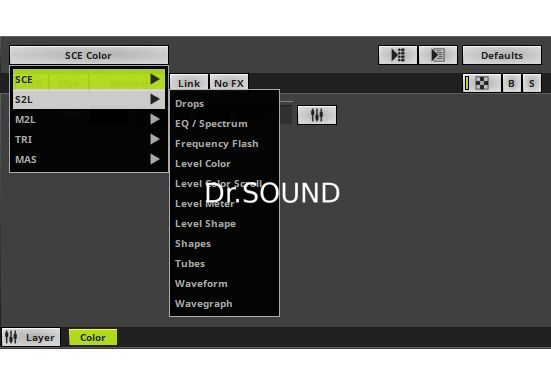Choose Level Shape effect
551x386 pixels.
[224, 224]
